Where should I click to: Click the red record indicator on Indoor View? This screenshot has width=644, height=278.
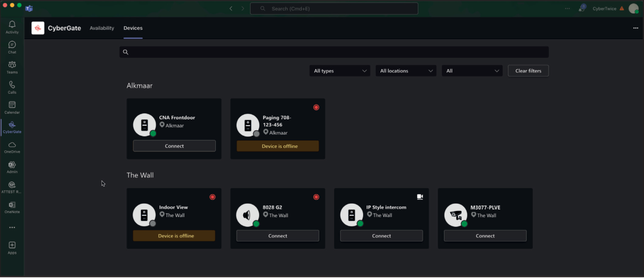tap(212, 196)
